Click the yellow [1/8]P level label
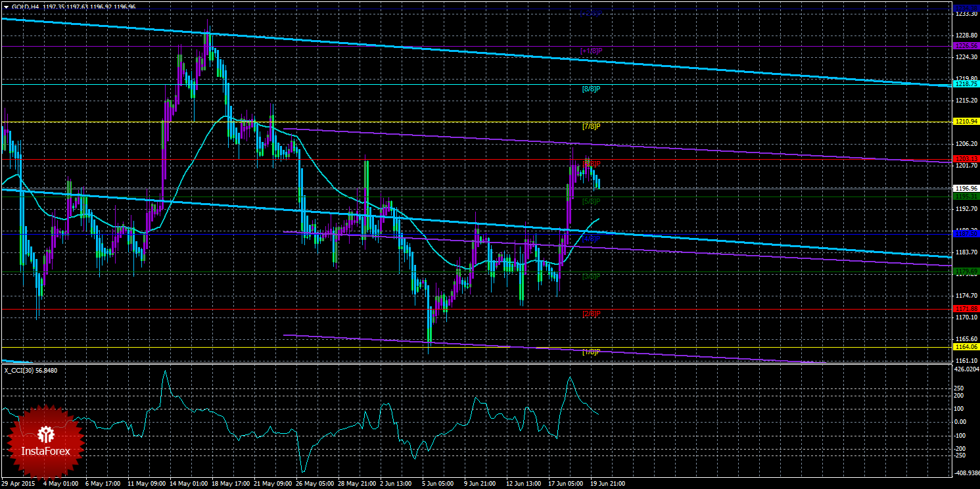The width and height of the screenshot is (980, 489). (592, 352)
